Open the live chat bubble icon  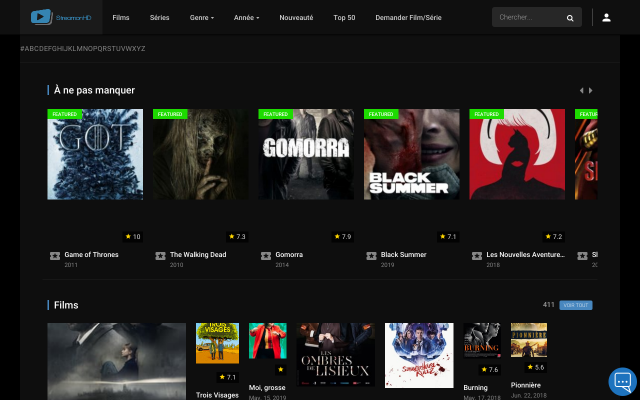[622, 382]
